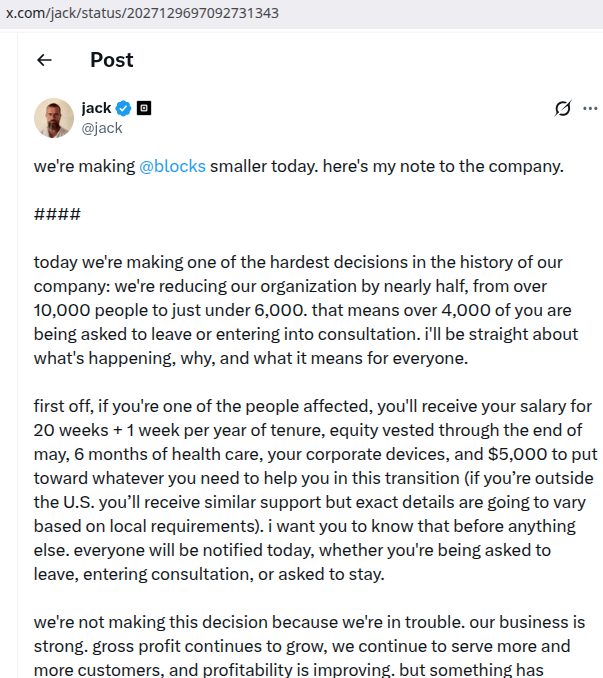The height and width of the screenshot is (678, 603).
Task: Click the @jack handle under the name
Action: pyautogui.click(x=102, y=128)
